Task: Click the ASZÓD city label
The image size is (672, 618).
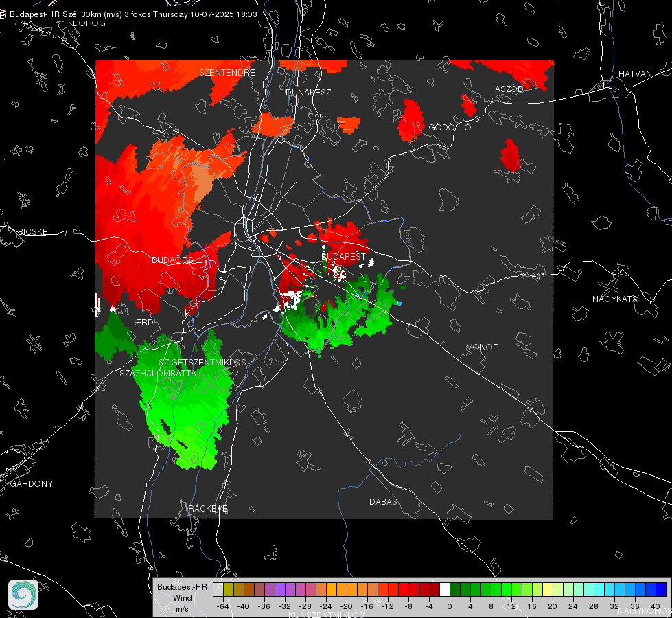Action: coord(509,89)
